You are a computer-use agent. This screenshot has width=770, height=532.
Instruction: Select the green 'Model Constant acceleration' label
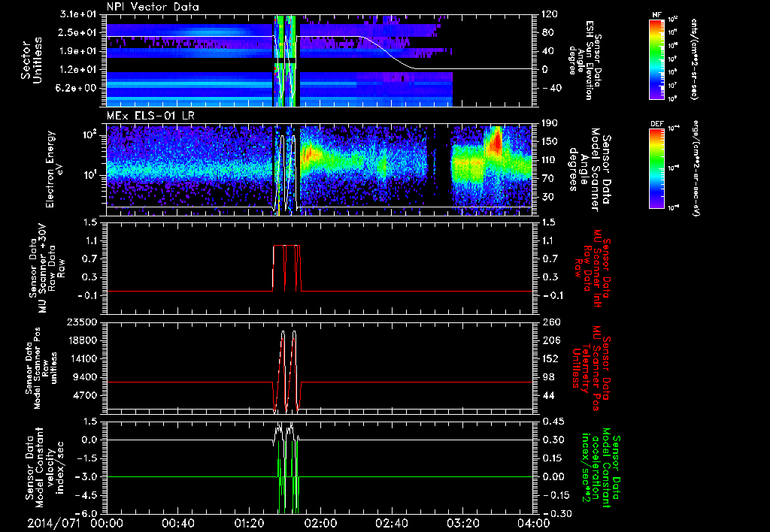click(x=600, y=469)
